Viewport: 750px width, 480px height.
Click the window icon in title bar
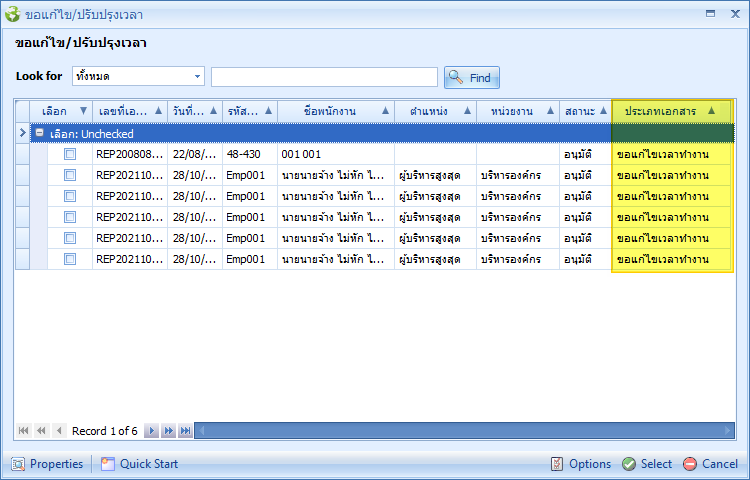coord(12,14)
